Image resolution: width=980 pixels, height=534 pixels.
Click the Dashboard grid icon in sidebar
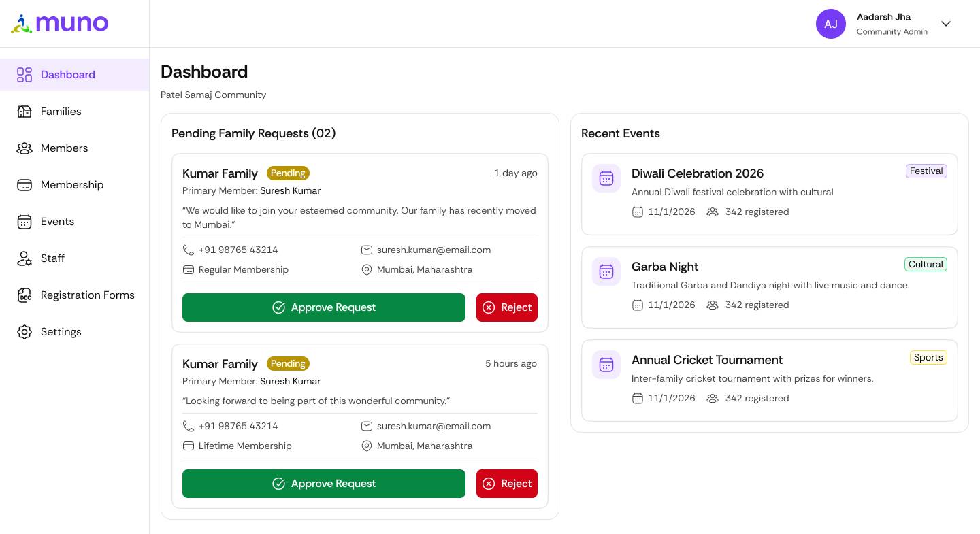24,75
